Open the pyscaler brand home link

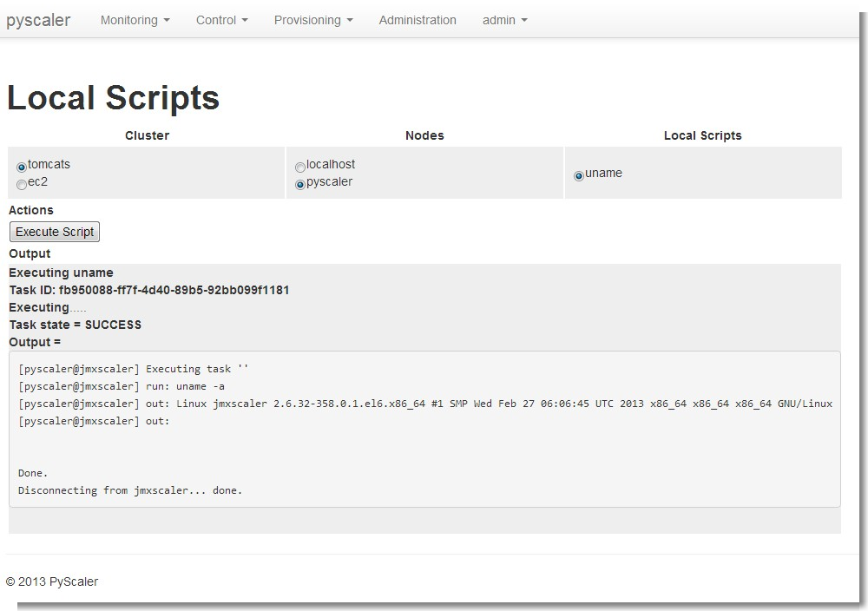38,20
